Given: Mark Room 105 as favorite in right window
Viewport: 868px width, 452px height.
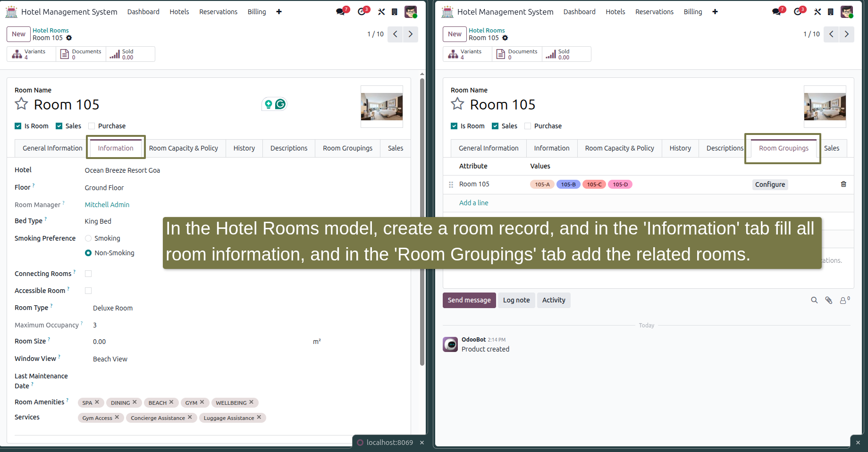Looking at the screenshot, I should (x=457, y=104).
